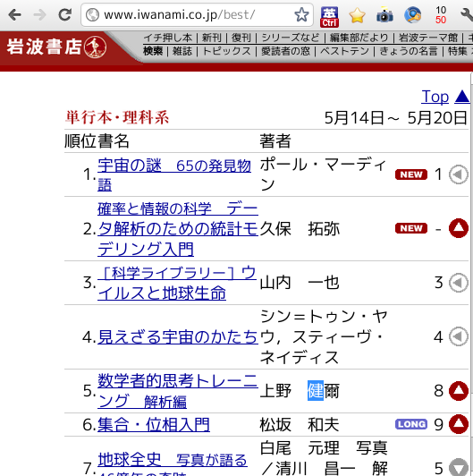Click red up-arrow icon on rank 2 row
This screenshot has width=473, height=476.
point(459,228)
